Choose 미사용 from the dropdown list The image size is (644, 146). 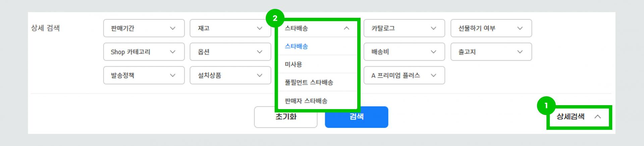tap(293, 64)
